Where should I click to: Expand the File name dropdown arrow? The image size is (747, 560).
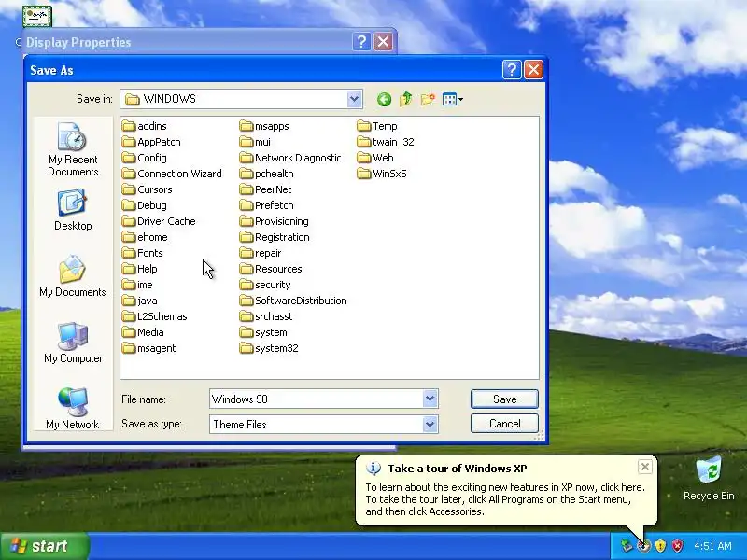[x=430, y=399]
